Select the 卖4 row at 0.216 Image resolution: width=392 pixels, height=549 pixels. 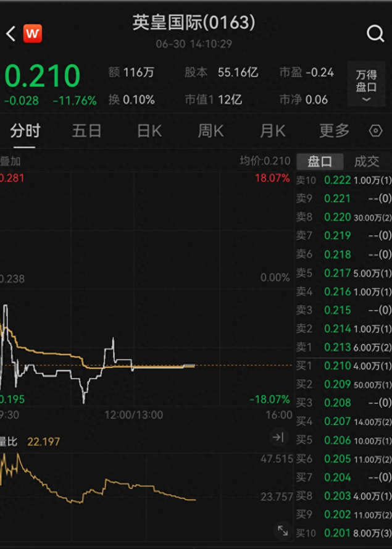tap(344, 291)
